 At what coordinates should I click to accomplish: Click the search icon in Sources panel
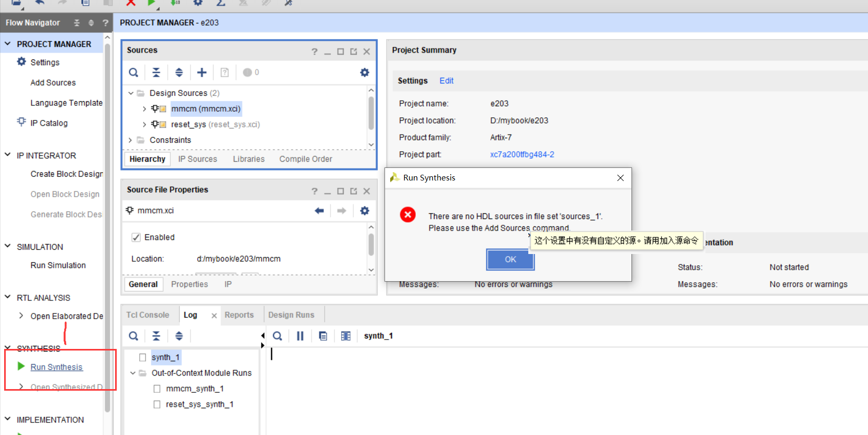tap(133, 72)
